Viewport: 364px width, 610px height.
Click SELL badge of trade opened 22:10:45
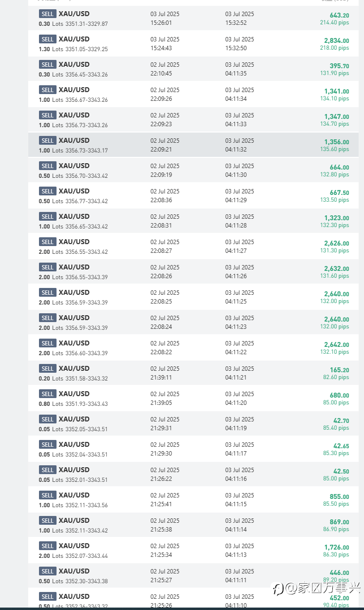pyautogui.click(x=47, y=64)
